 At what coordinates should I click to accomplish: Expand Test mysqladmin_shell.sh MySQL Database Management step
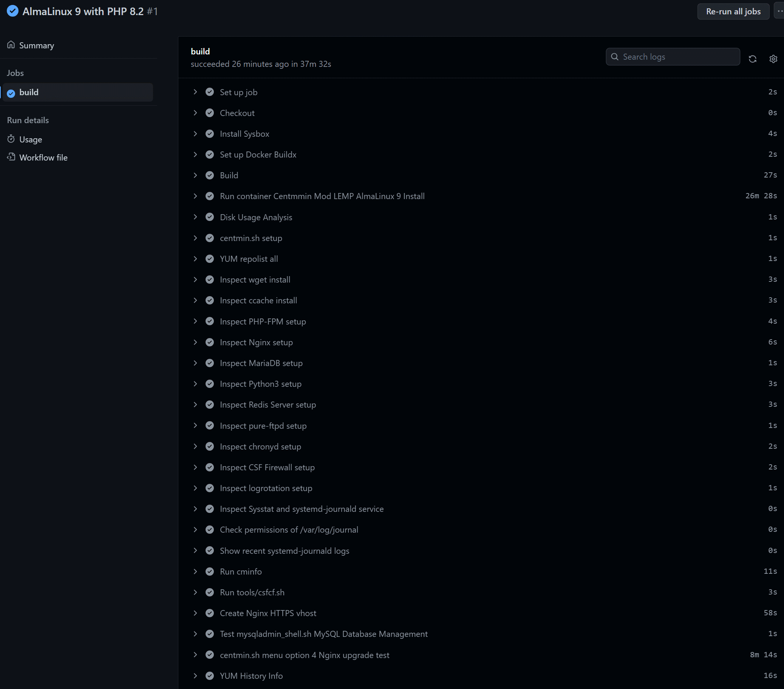coord(195,634)
